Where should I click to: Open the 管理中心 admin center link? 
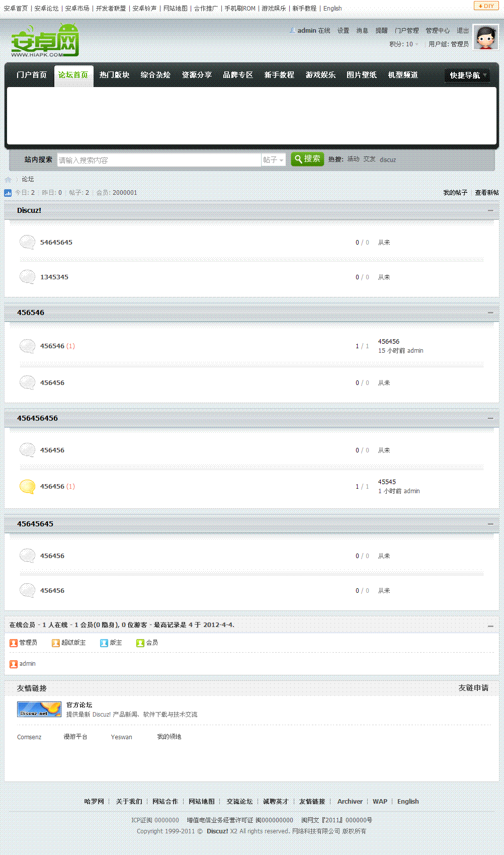tap(438, 31)
